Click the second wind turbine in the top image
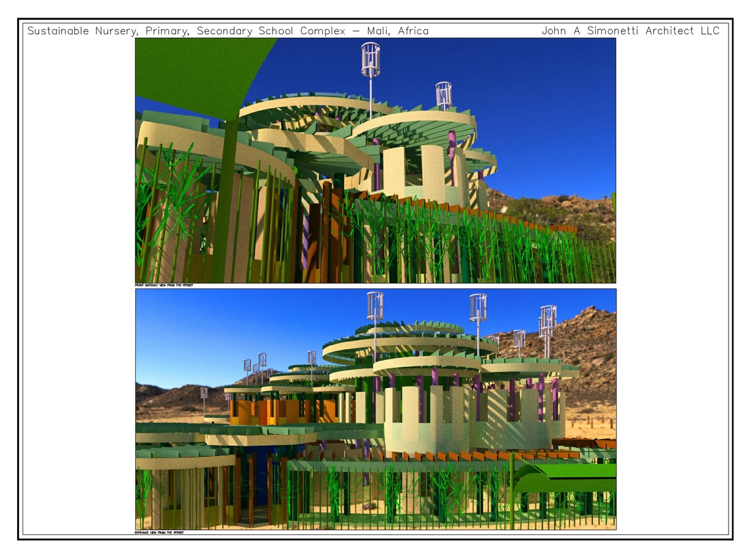756x549 pixels. [x=443, y=96]
